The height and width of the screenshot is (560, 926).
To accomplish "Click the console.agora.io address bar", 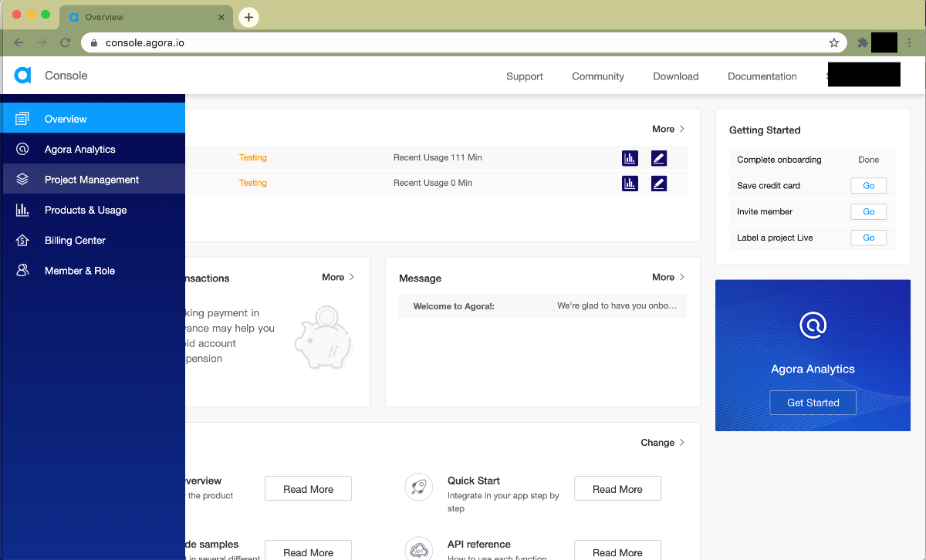I will 463,42.
